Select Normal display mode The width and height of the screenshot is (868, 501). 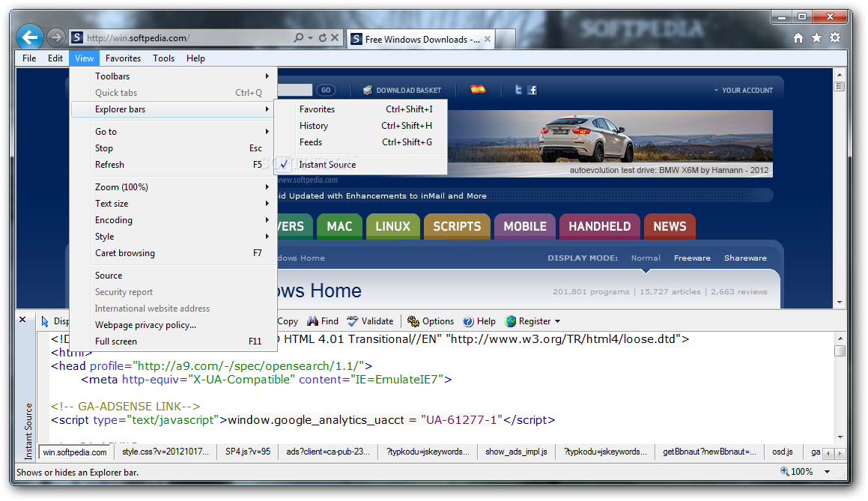point(646,258)
